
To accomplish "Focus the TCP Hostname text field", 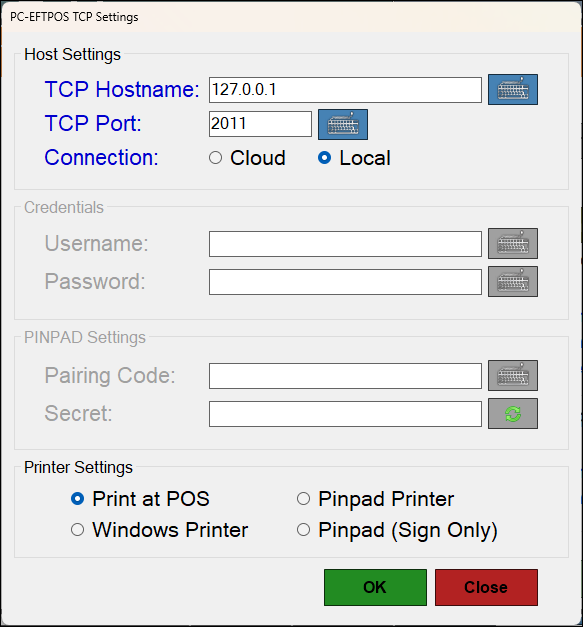I will [x=345, y=90].
